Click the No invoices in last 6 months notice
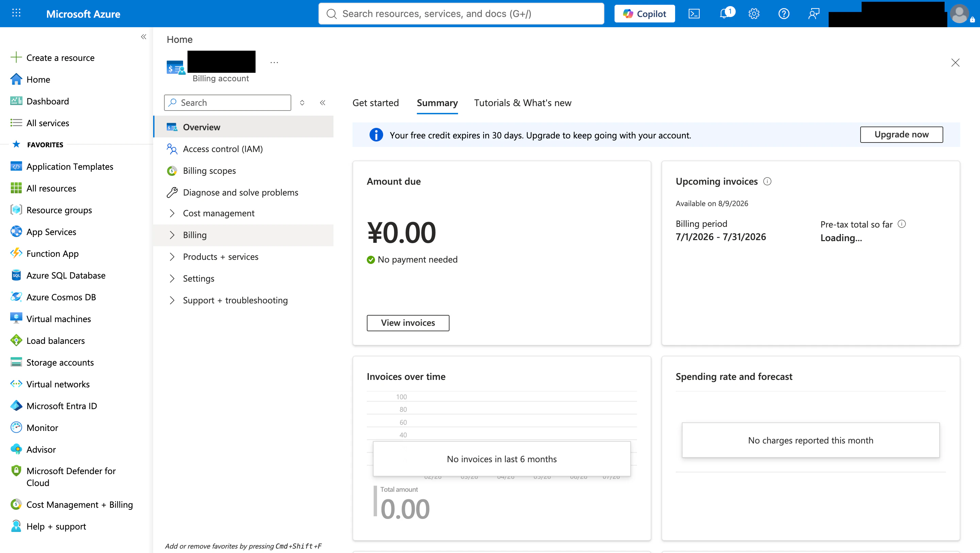 (x=502, y=459)
